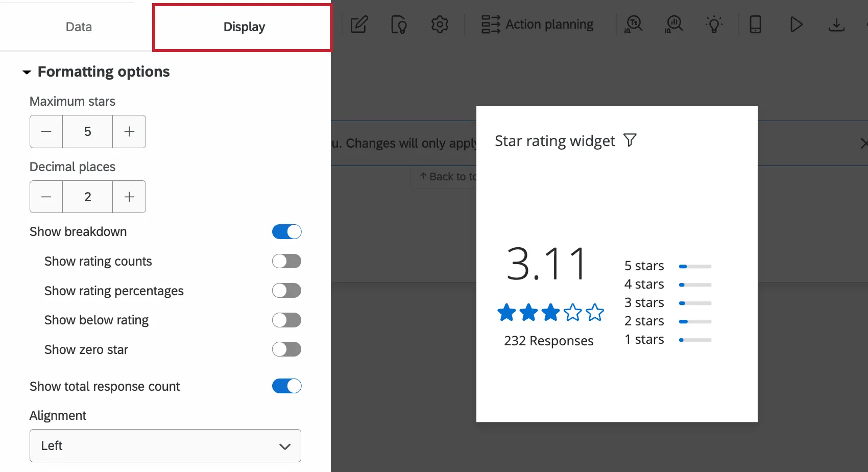Enable Show rating counts
Viewport: 868px width, 472px height.
[286, 261]
